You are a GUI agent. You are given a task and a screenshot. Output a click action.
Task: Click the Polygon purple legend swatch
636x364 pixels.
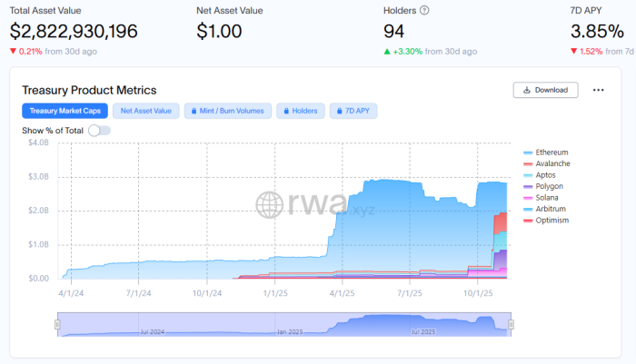coord(529,186)
